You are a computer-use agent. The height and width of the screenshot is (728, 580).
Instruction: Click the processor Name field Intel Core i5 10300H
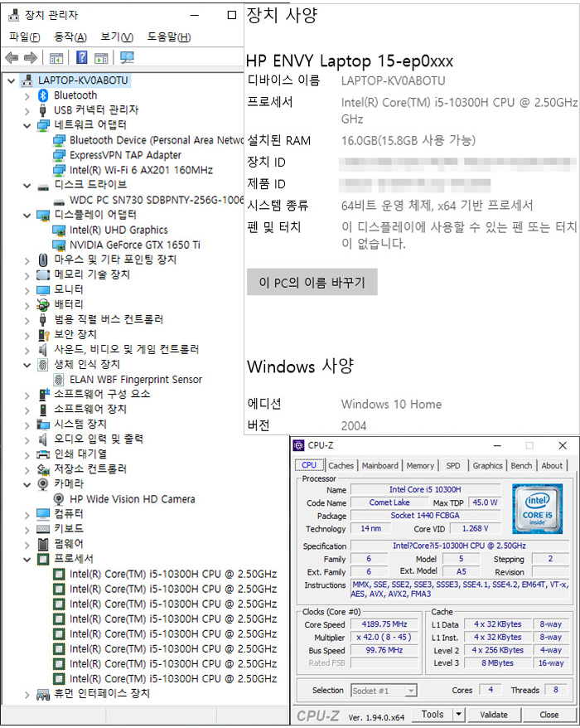(425, 489)
